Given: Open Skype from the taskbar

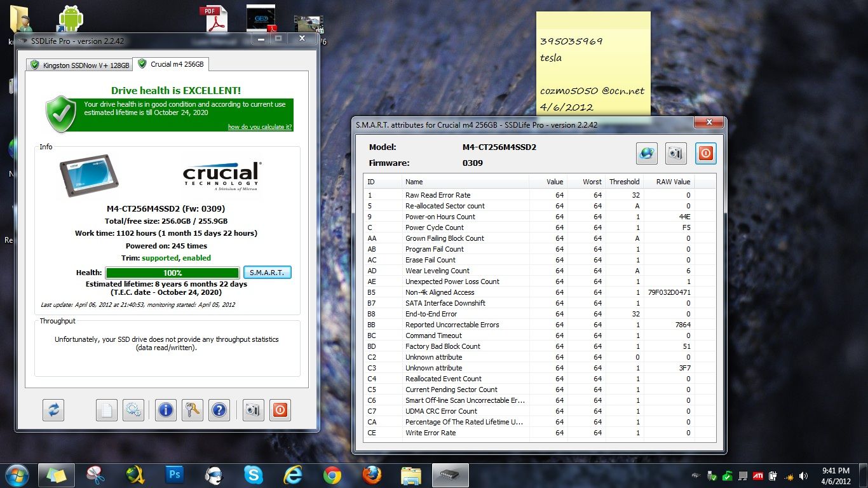Looking at the screenshot, I should click(x=252, y=475).
